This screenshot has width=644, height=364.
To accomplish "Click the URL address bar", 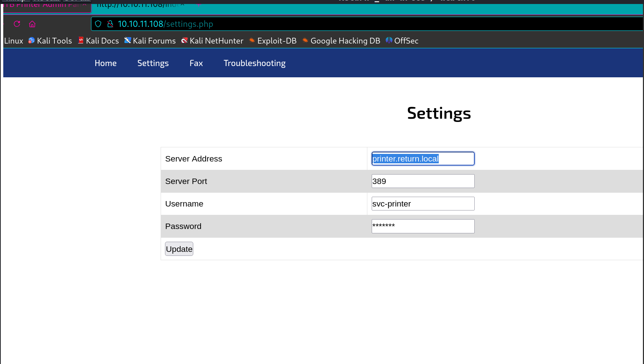I will [x=367, y=24].
